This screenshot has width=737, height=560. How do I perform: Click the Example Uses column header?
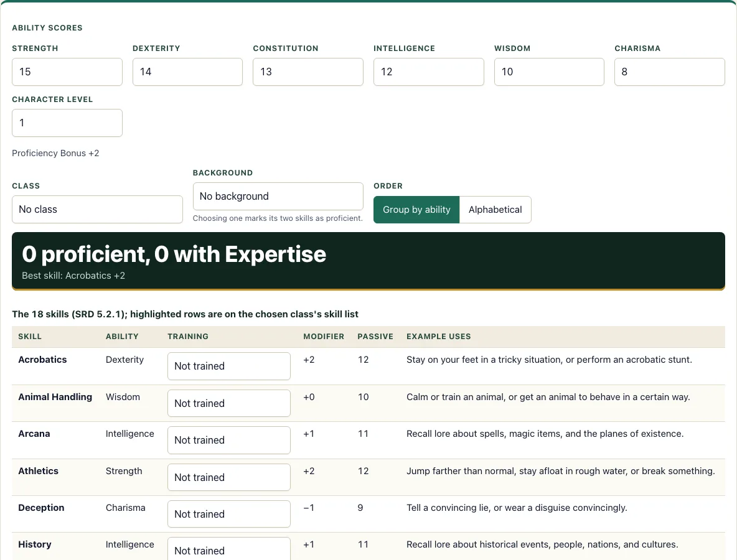(439, 337)
